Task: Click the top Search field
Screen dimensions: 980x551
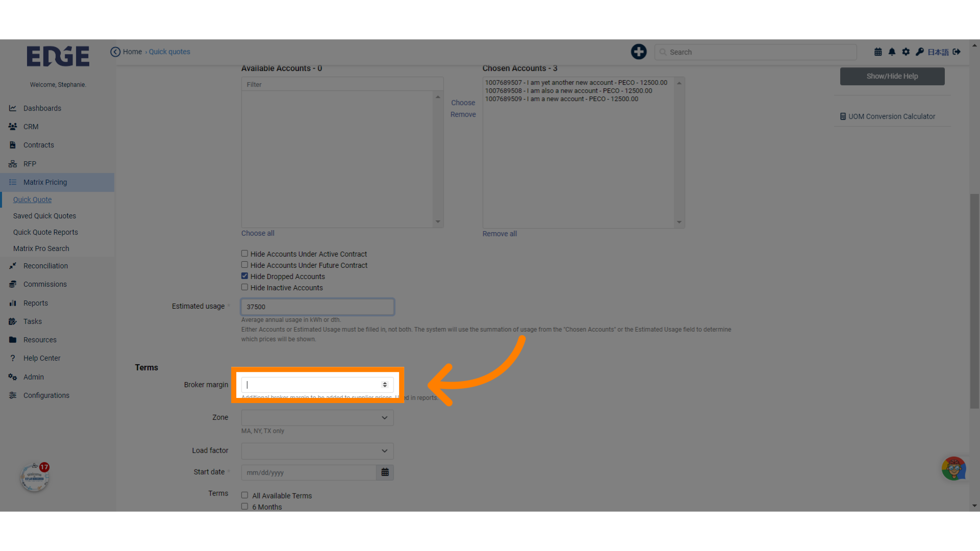Action: tap(755, 52)
